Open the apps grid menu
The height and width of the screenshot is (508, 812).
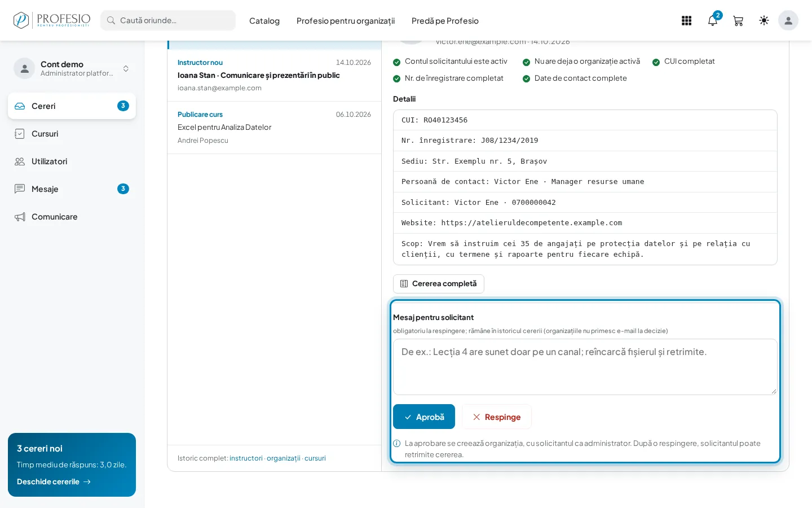(x=686, y=21)
